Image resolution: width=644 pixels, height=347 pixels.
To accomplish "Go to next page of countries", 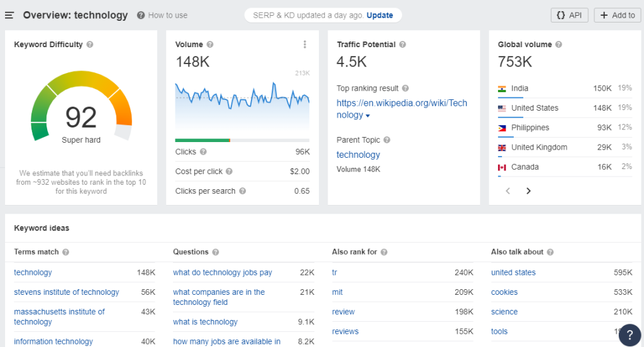I will [528, 191].
